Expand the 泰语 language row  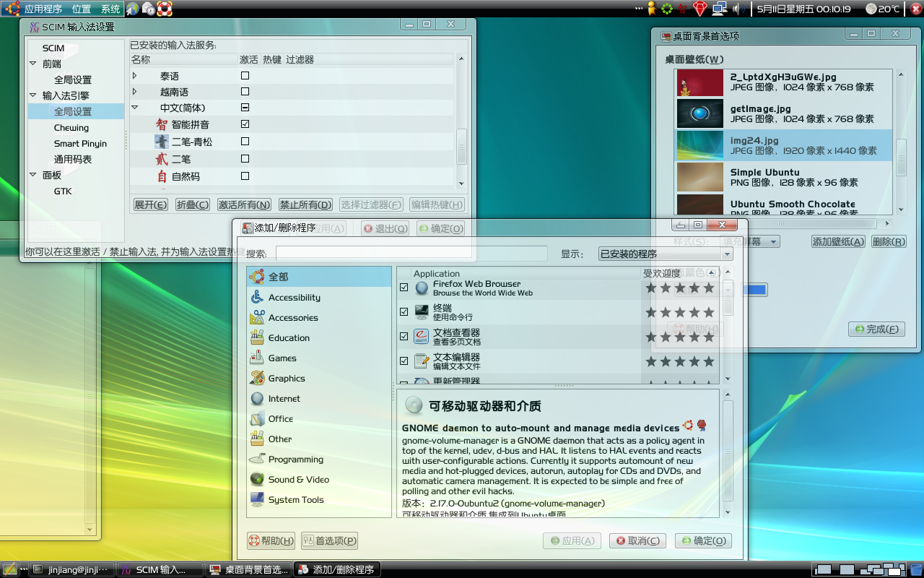click(135, 75)
